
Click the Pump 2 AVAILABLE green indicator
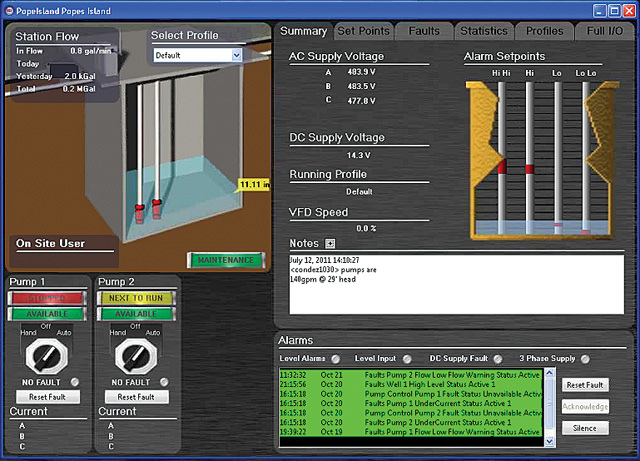(137, 313)
